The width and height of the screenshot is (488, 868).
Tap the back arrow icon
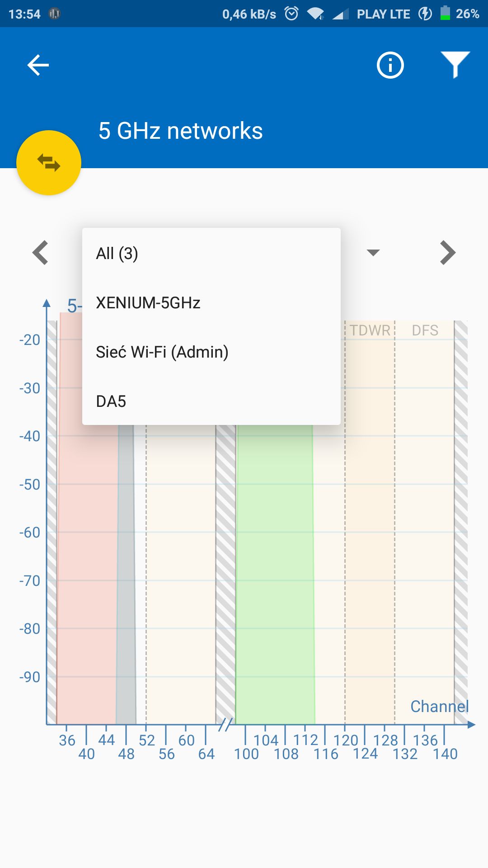pyautogui.click(x=38, y=66)
